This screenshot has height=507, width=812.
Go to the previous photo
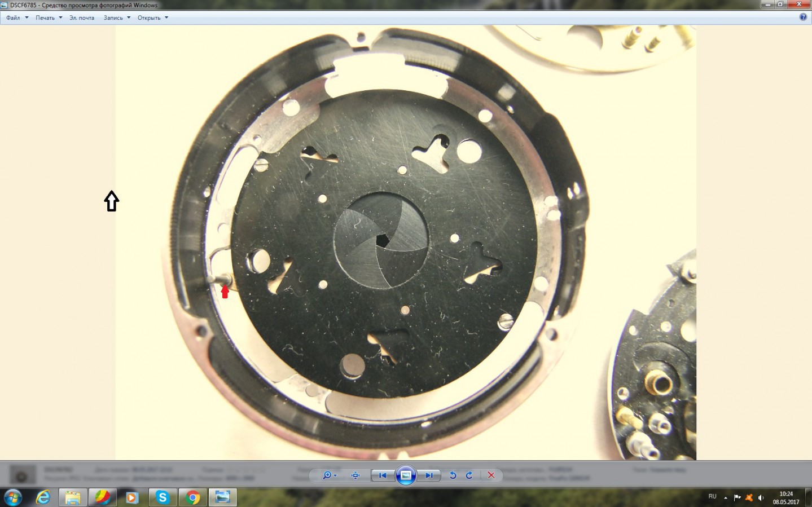383,475
